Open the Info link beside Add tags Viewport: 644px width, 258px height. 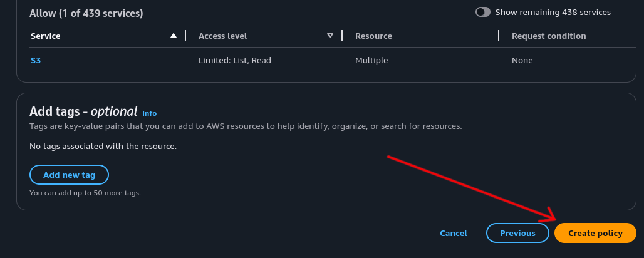click(x=150, y=113)
